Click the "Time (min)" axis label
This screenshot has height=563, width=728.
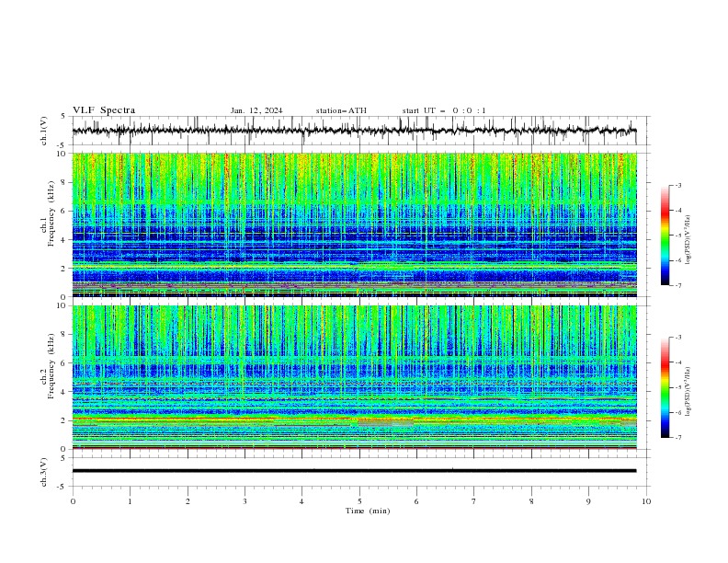(368, 511)
